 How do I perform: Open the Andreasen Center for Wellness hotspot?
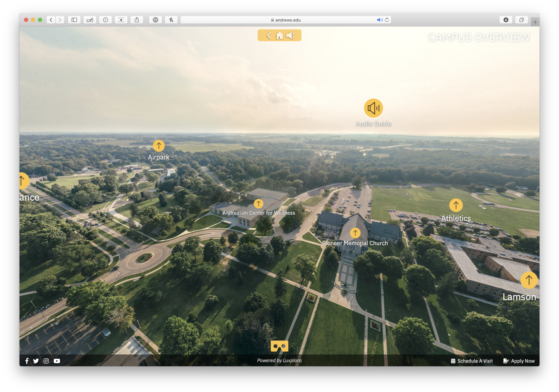[x=258, y=203]
